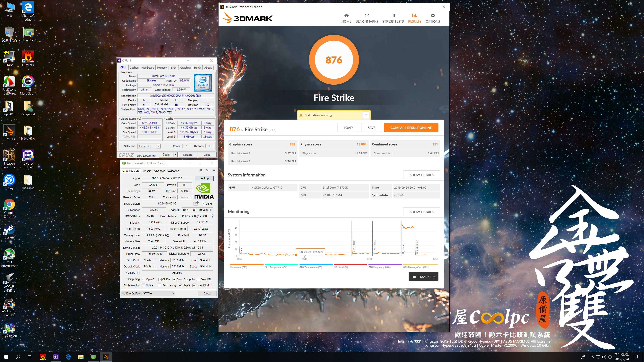Expand the Validation warning help button

366,115
